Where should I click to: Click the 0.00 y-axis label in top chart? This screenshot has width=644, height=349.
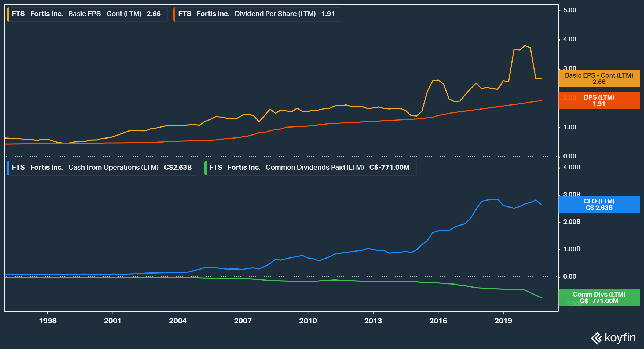point(570,156)
